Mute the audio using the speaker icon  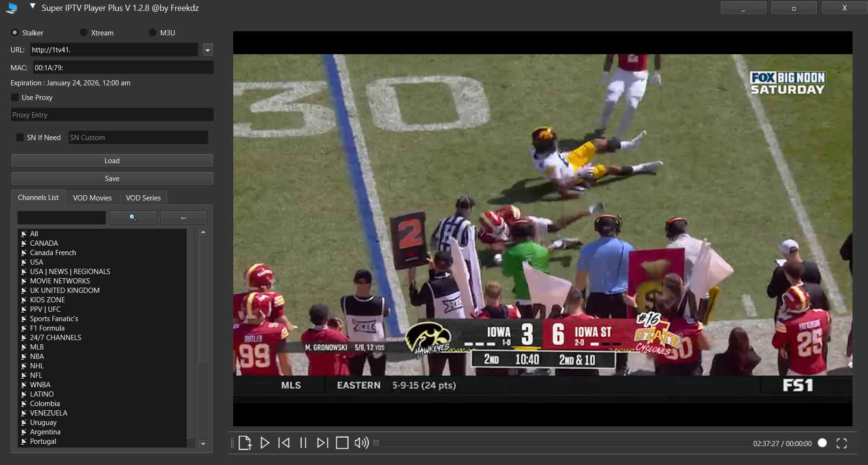coord(361,443)
